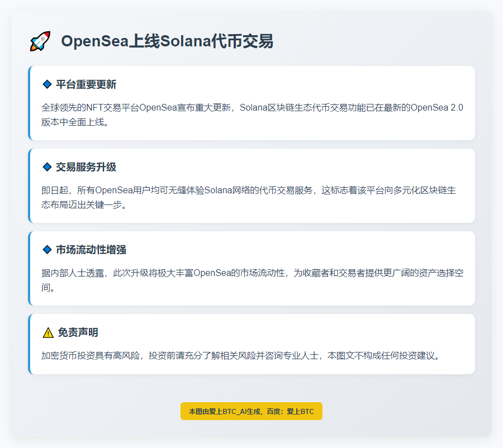This screenshot has height=448, width=503.
Task: Select the heading 免责声明
Action: coord(78,332)
